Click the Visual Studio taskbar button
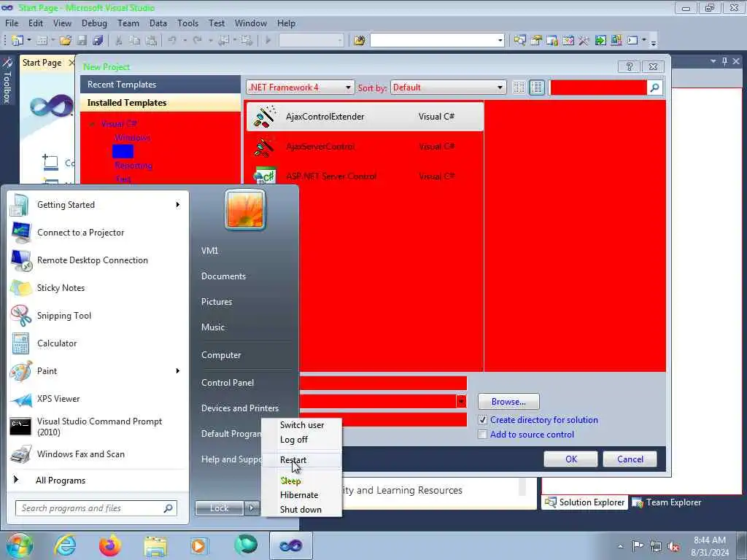Screen dimensions: 747x560 [x=290, y=545]
